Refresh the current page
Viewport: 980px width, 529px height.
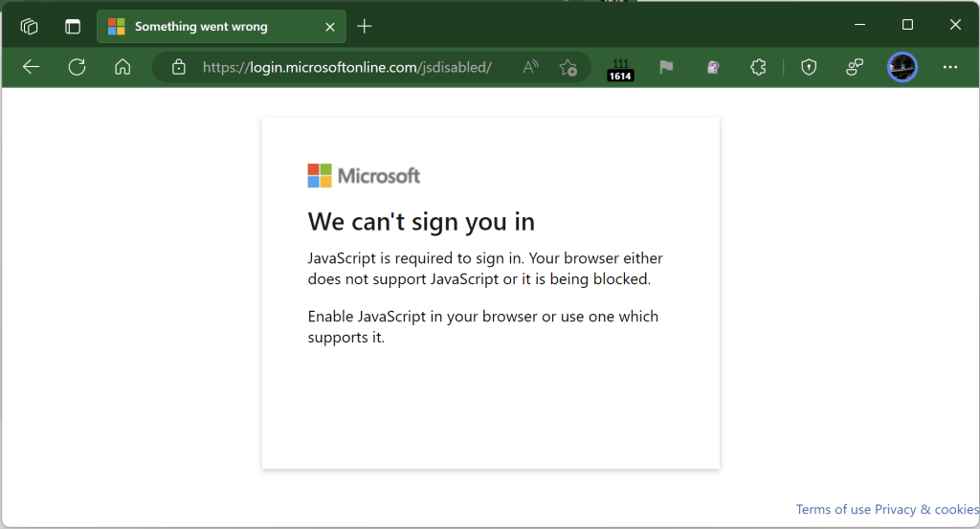[x=77, y=67]
